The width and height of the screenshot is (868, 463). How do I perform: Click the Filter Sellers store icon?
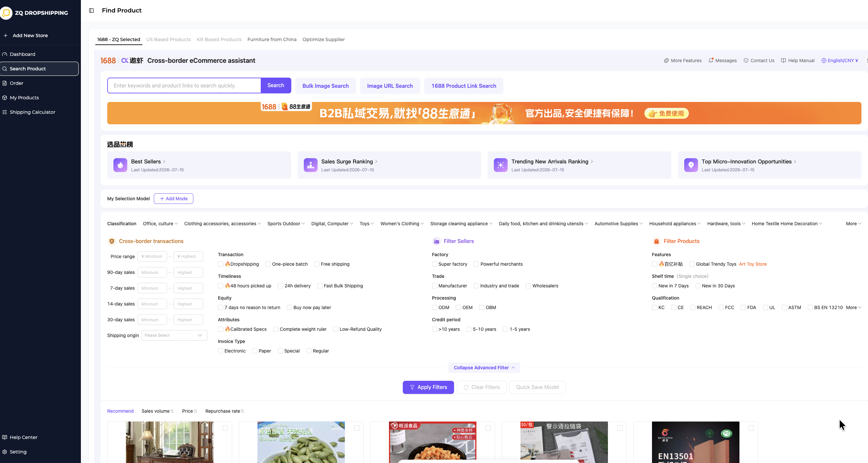click(x=436, y=241)
